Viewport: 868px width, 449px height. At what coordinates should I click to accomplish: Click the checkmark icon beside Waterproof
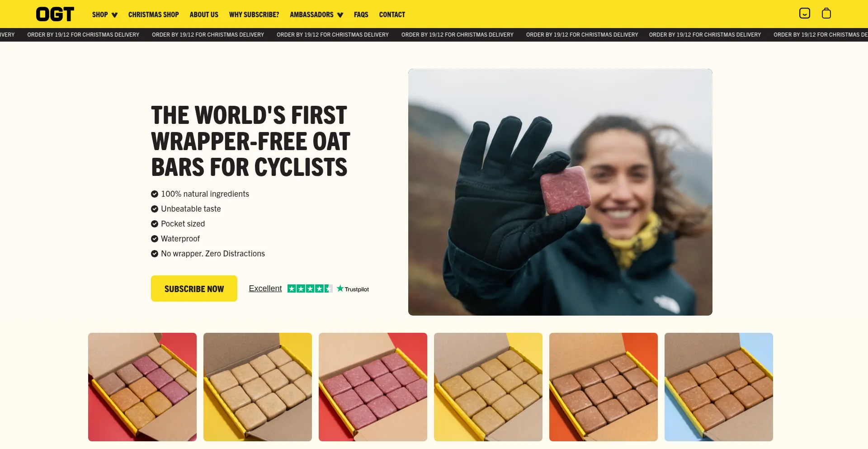click(x=155, y=239)
